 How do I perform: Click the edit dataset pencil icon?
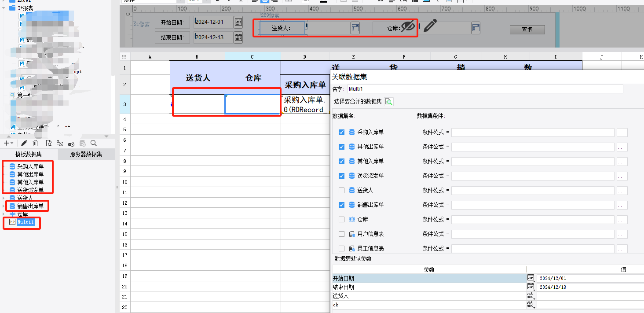click(x=24, y=143)
